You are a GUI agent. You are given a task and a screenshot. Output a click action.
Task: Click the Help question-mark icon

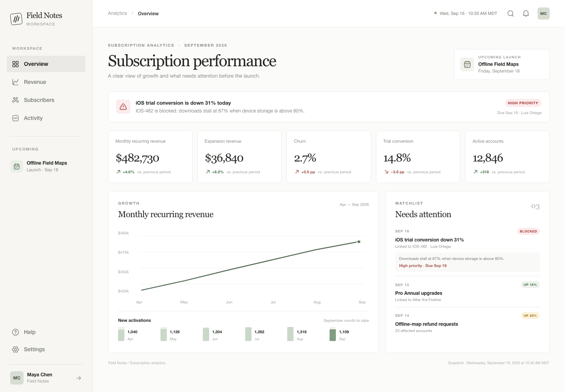point(16,332)
